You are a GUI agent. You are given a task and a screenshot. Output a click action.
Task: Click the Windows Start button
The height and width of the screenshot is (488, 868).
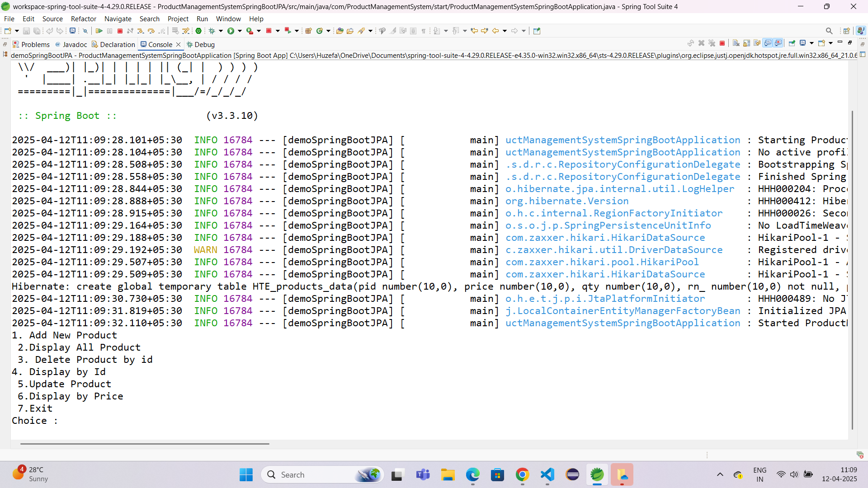[246, 474]
